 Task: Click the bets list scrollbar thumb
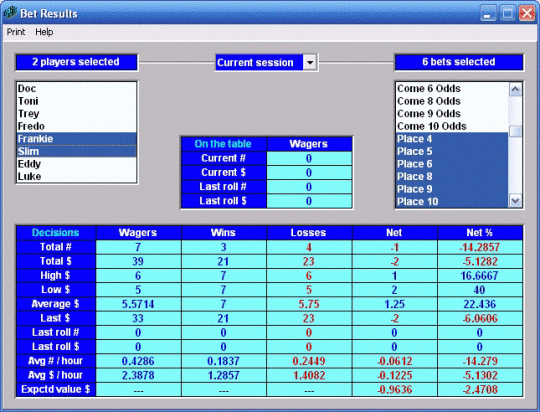tap(515, 131)
